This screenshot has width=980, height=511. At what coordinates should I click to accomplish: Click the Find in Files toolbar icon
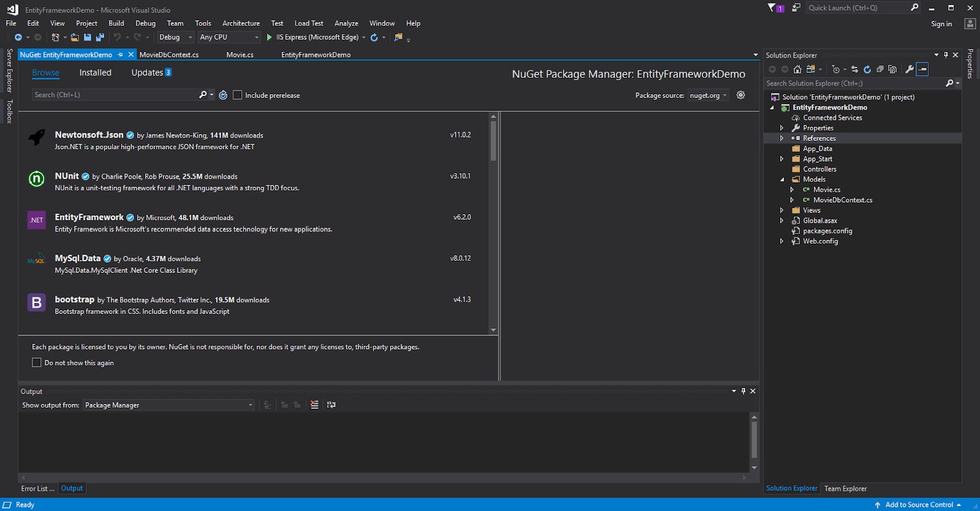[399, 37]
